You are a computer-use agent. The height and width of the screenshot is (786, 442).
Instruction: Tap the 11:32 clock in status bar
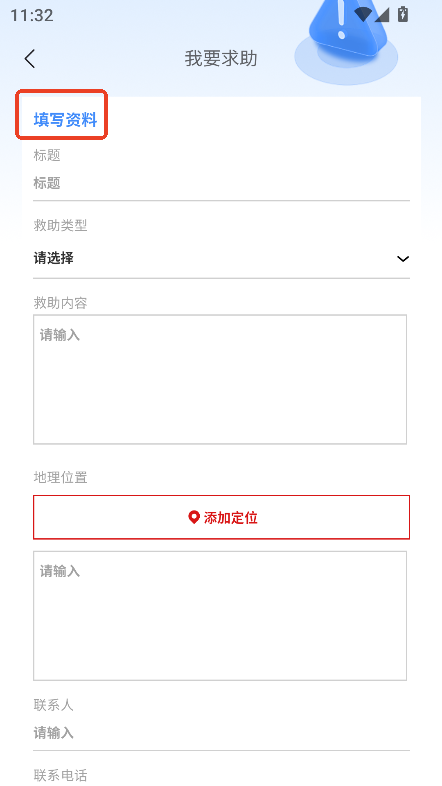coord(32,15)
